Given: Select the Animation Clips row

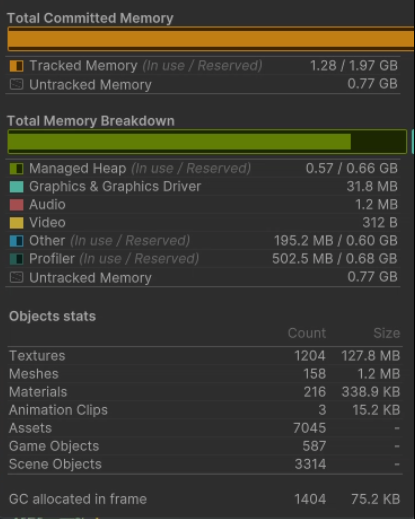Looking at the screenshot, I should coord(204,410).
